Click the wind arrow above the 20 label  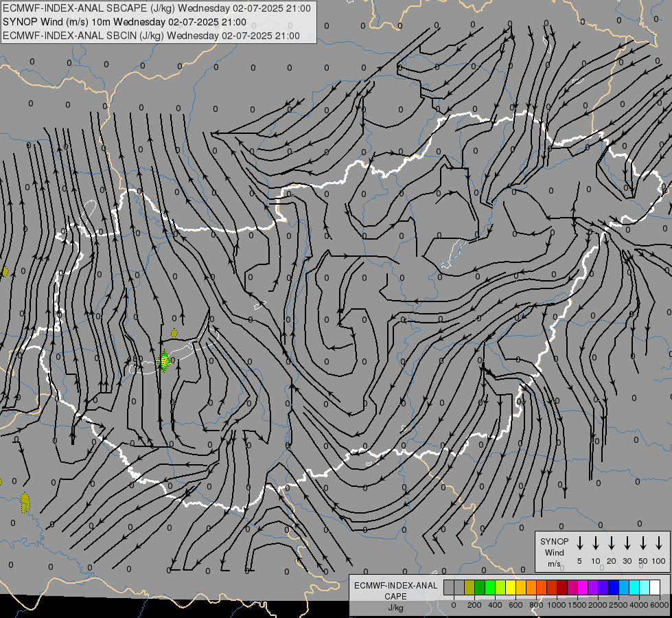(611, 542)
